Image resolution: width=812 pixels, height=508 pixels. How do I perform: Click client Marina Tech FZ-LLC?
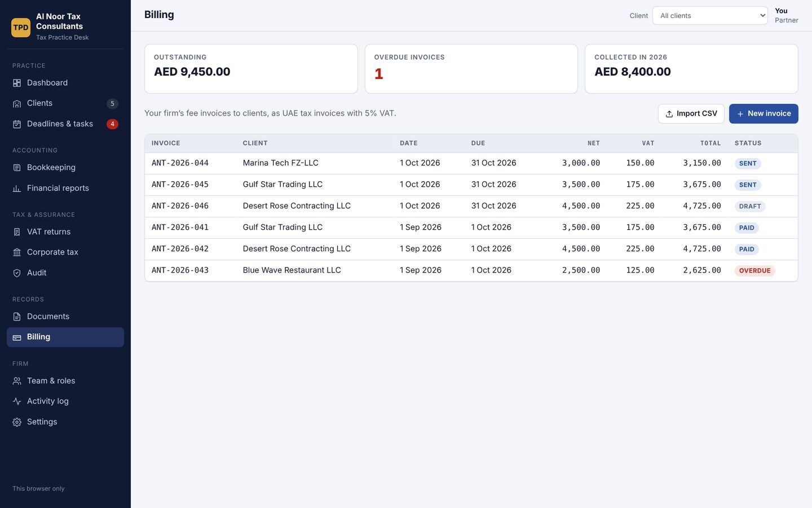coord(281,163)
